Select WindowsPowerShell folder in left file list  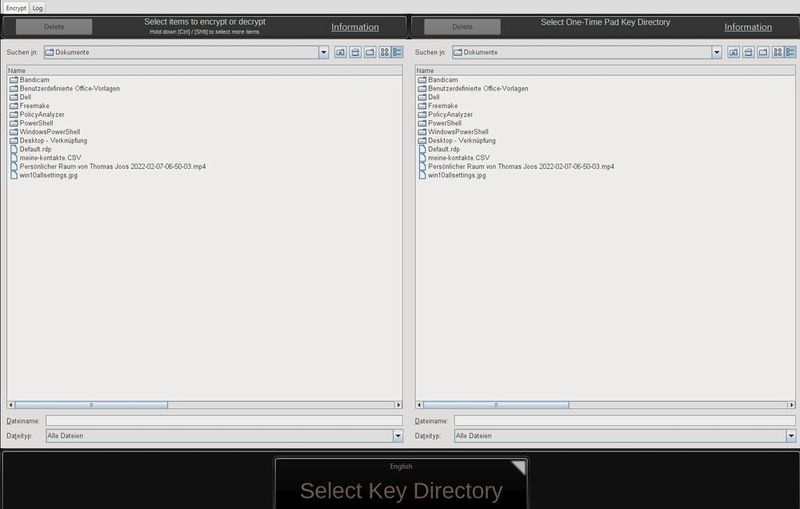pos(44,132)
